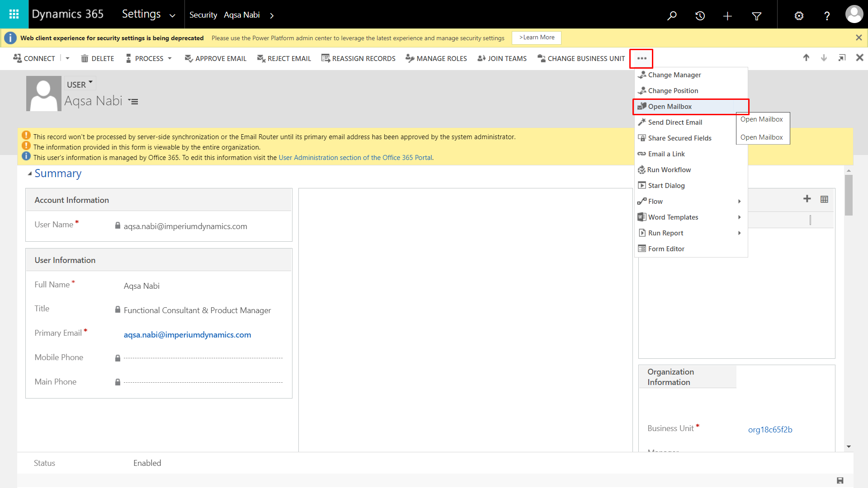Viewport: 868px width, 488px height.
Task: Click the grid view icon in subpanel
Action: pyautogui.click(x=824, y=199)
